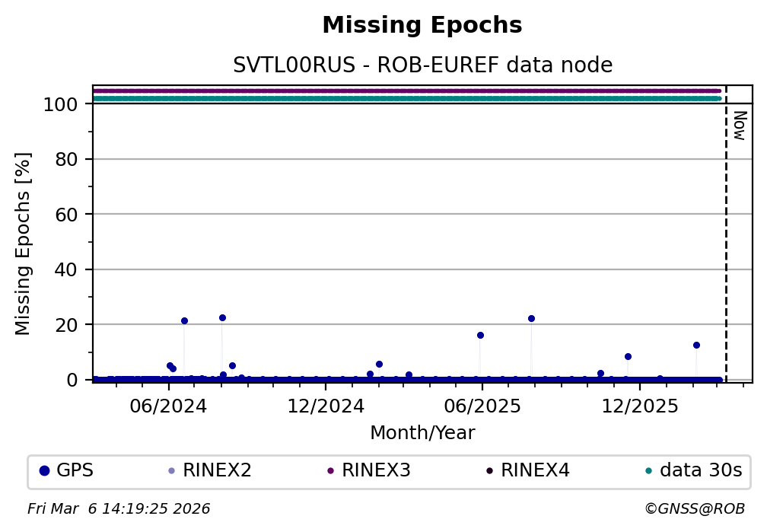Toggle the RINEX3 series legend label
The height and width of the screenshot is (532, 767).
click(376, 471)
